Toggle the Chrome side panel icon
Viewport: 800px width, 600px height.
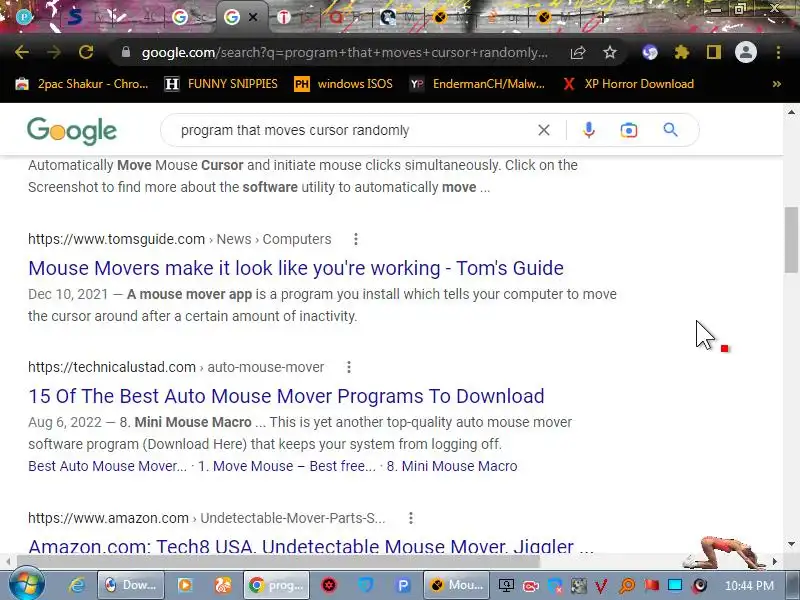(x=714, y=52)
